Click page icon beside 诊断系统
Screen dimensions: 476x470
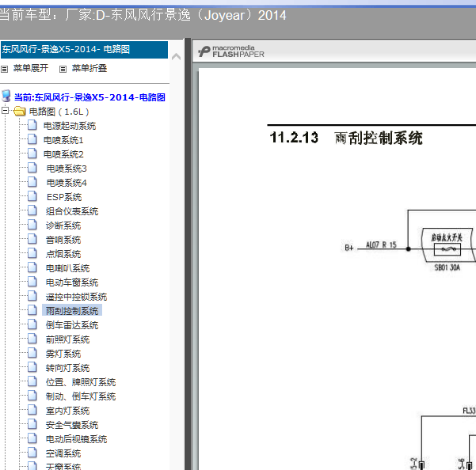(32, 225)
